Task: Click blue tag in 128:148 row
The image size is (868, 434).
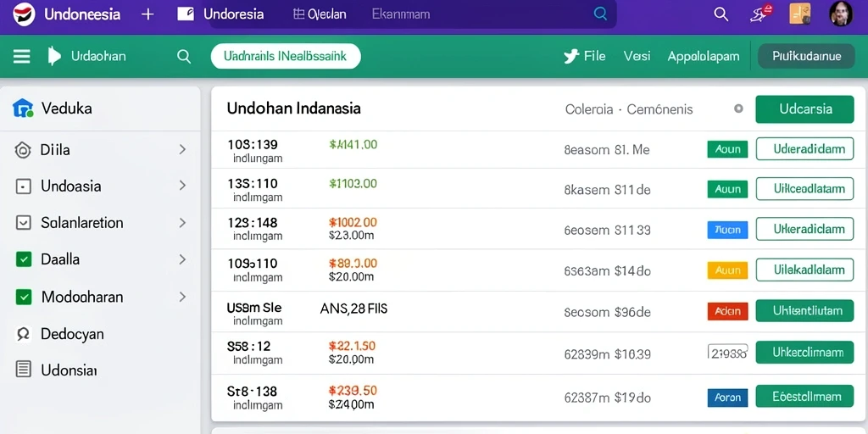Action: 727,230
